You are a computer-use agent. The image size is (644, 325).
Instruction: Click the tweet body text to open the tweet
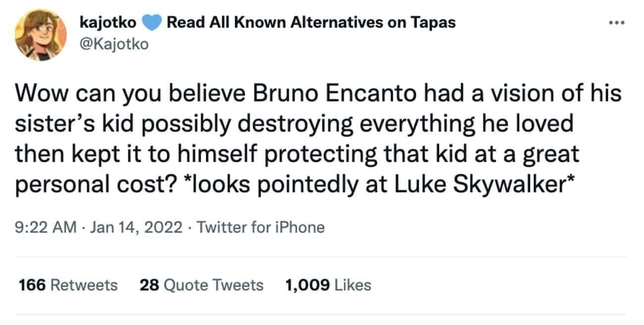[x=297, y=139]
